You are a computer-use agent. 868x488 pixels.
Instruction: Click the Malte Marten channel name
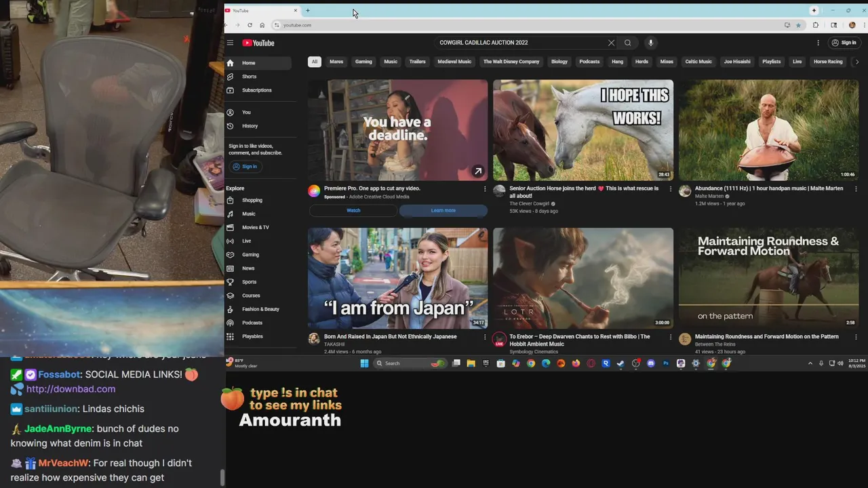pyautogui.click(x=709, y=197)
